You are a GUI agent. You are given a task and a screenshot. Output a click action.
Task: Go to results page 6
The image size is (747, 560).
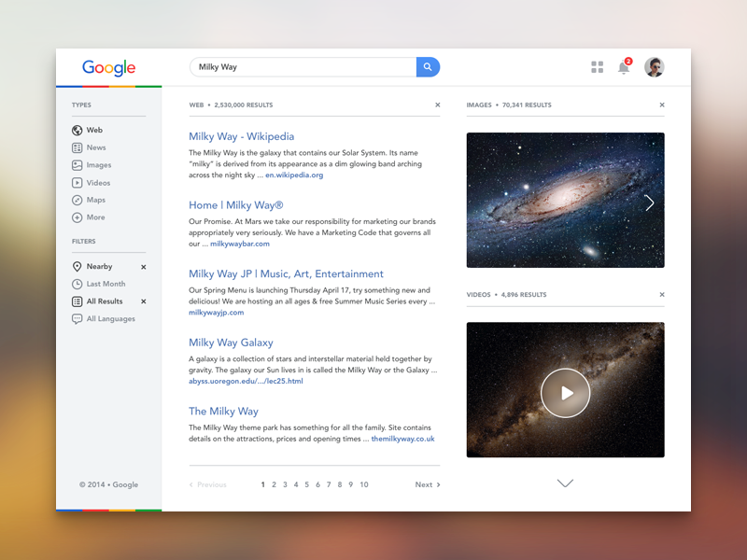pyautogui.click(x=317, y=484)
